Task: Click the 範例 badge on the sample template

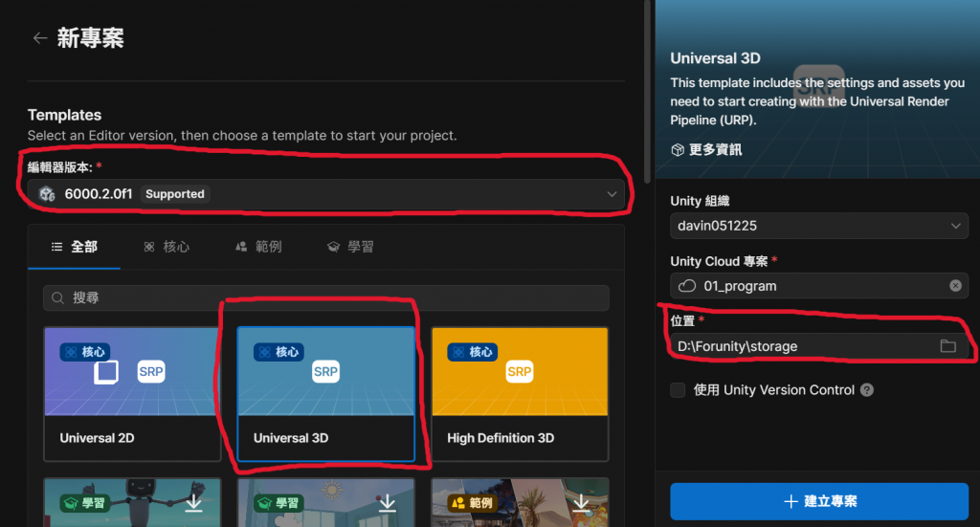Action: [x=473, y=503]
